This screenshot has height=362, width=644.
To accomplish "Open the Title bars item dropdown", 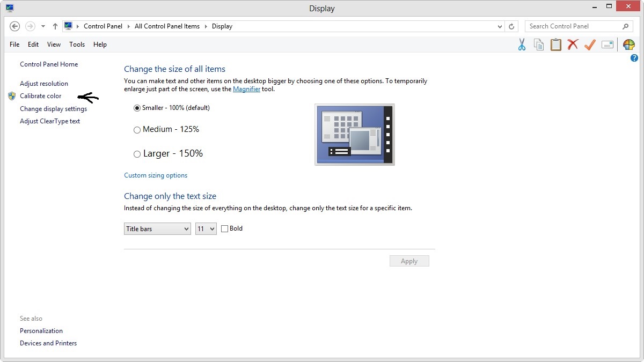I will [157, 229].
